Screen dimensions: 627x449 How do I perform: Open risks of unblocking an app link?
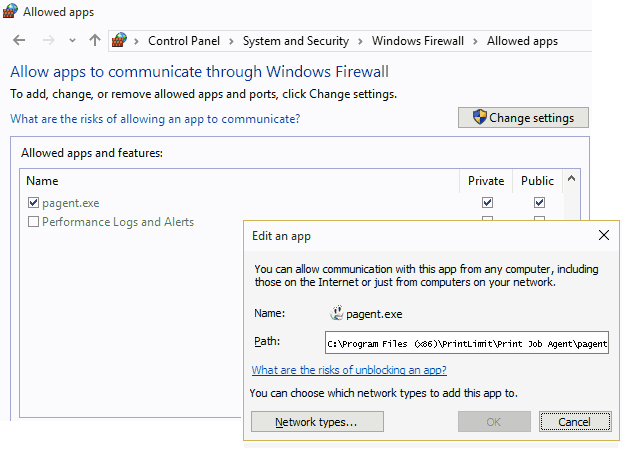pyautogui.click(x=349, y=370)
